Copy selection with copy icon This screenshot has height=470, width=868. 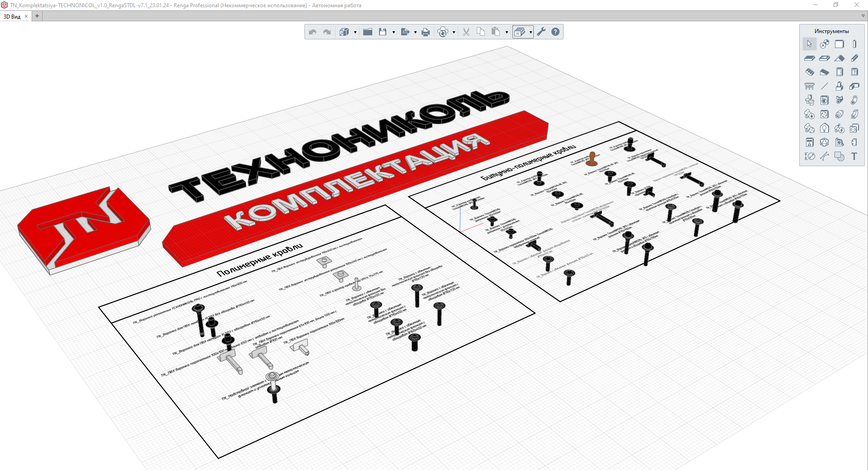coord(481,32)
